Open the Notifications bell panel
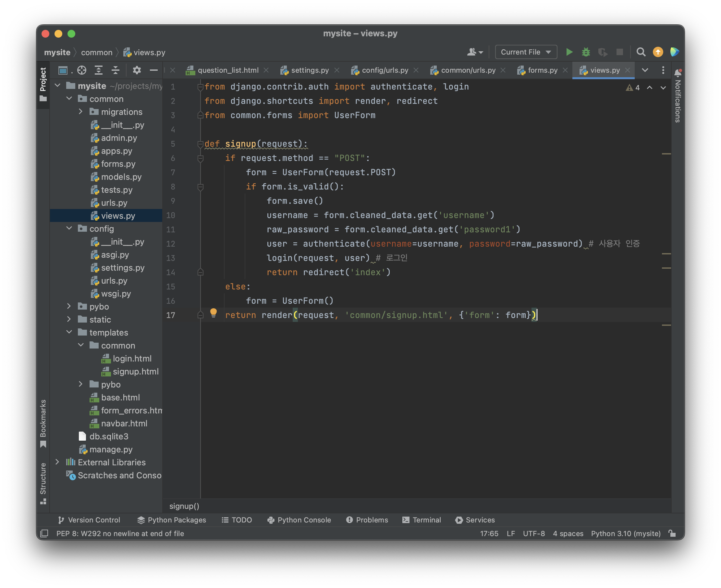The image size is (721, 588). 678,73
